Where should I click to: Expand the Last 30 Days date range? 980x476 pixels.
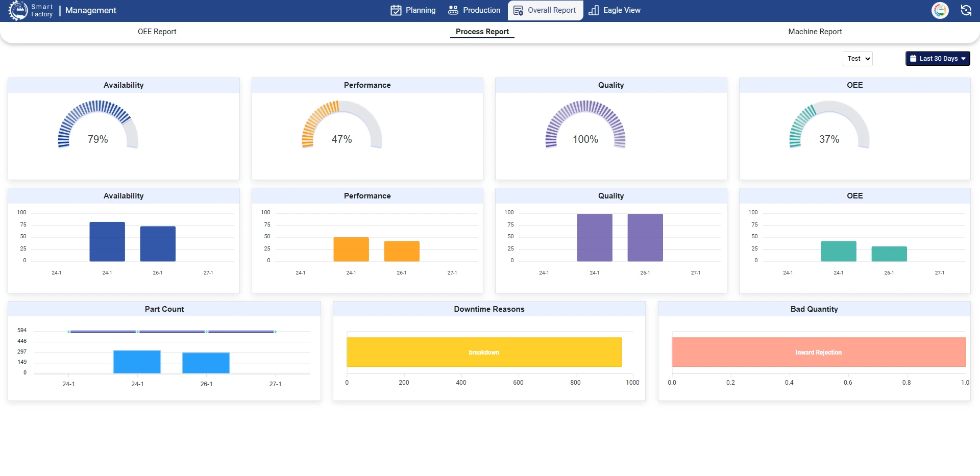(938, 59)
